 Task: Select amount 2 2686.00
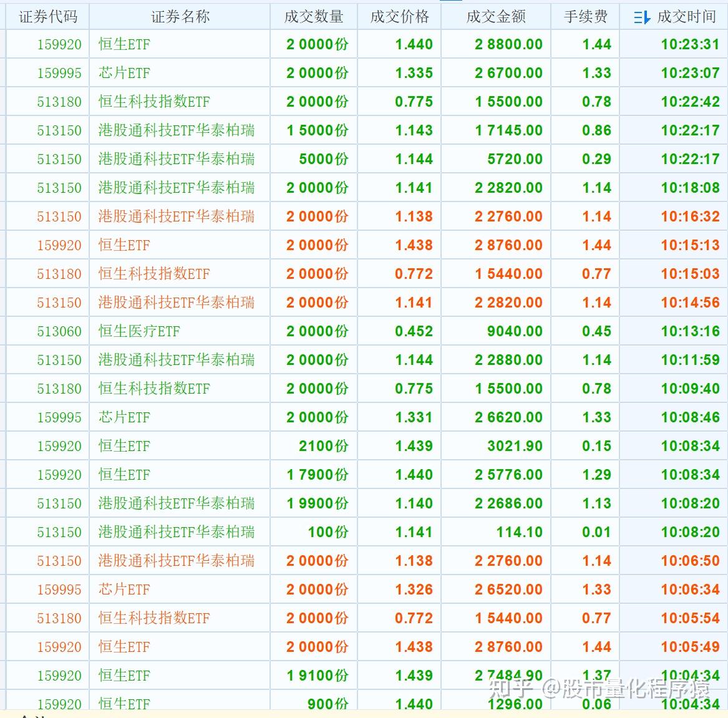click(508, 503)
